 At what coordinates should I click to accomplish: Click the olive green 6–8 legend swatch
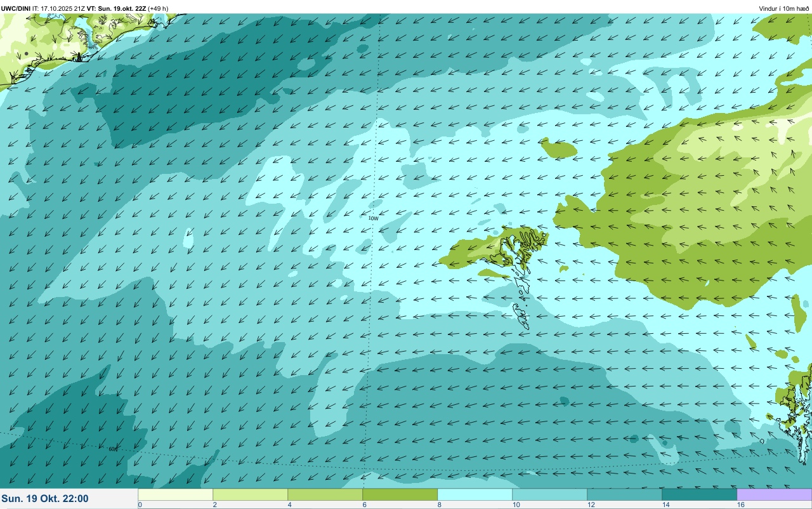pyautogui.click(x=400, y=494)
